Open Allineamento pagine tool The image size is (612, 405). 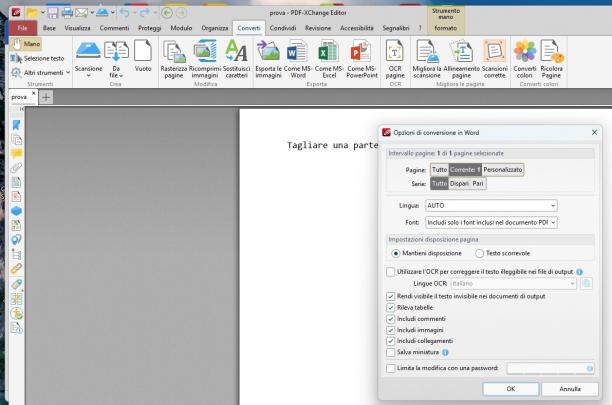461,59
